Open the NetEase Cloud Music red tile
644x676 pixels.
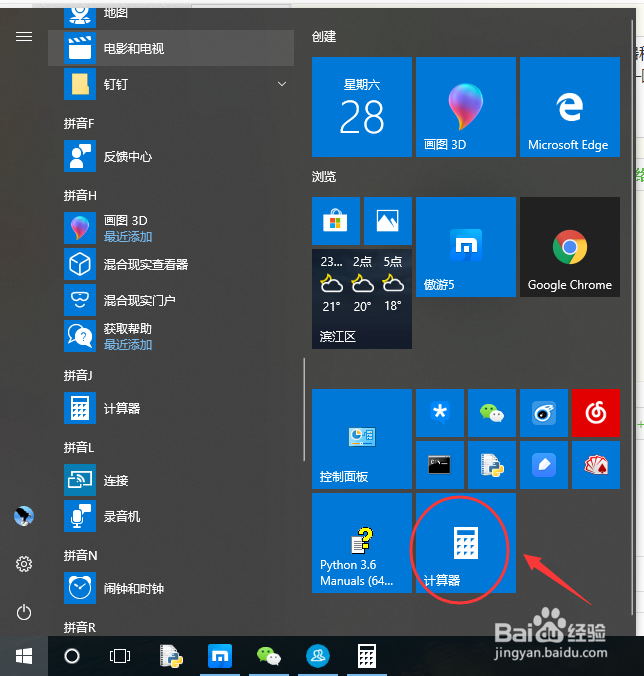596,413
